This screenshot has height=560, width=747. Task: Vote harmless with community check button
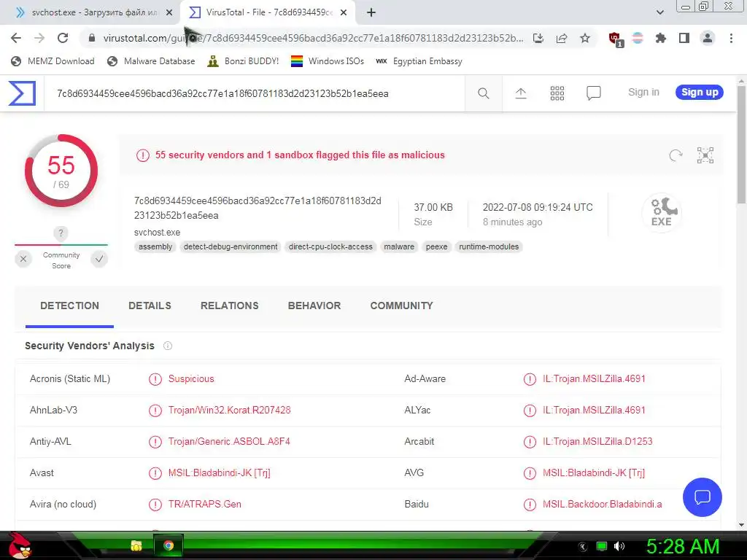99,259
